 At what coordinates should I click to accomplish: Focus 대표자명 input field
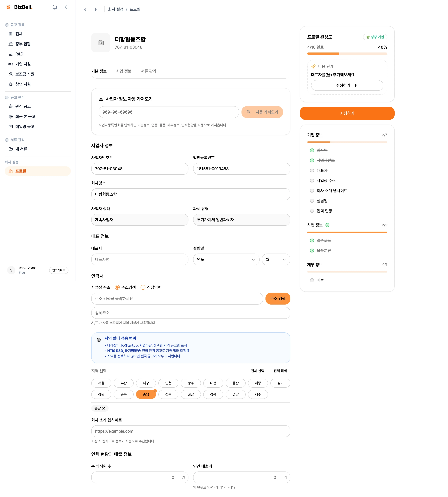[140, 259]
